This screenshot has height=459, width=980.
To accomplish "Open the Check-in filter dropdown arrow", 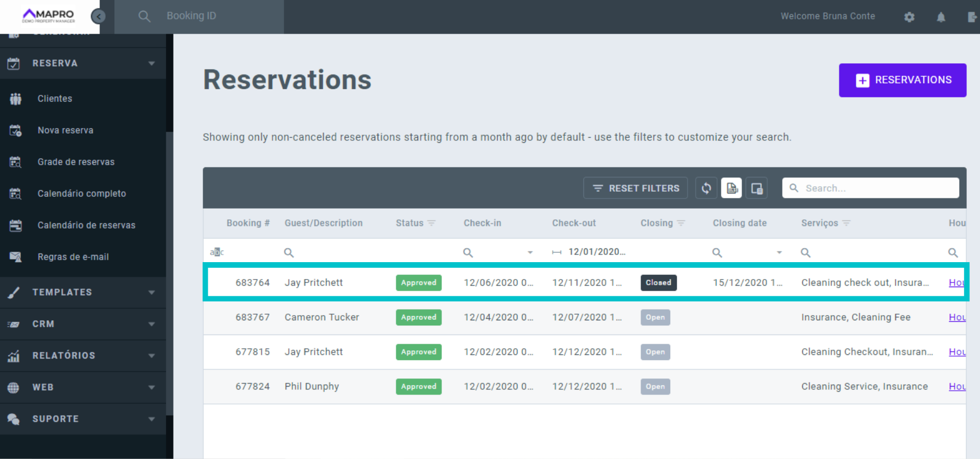I will coord(530,252).
